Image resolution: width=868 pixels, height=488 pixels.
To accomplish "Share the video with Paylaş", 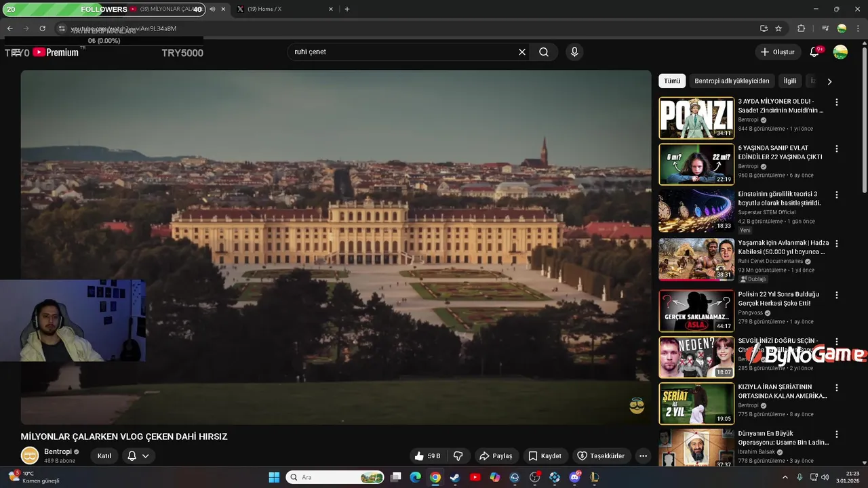I will 496,456.
